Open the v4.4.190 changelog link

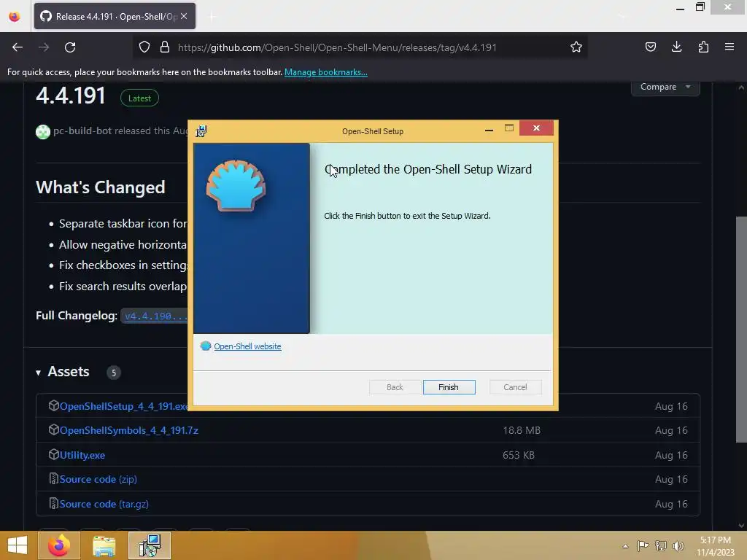tap(153, 316)
